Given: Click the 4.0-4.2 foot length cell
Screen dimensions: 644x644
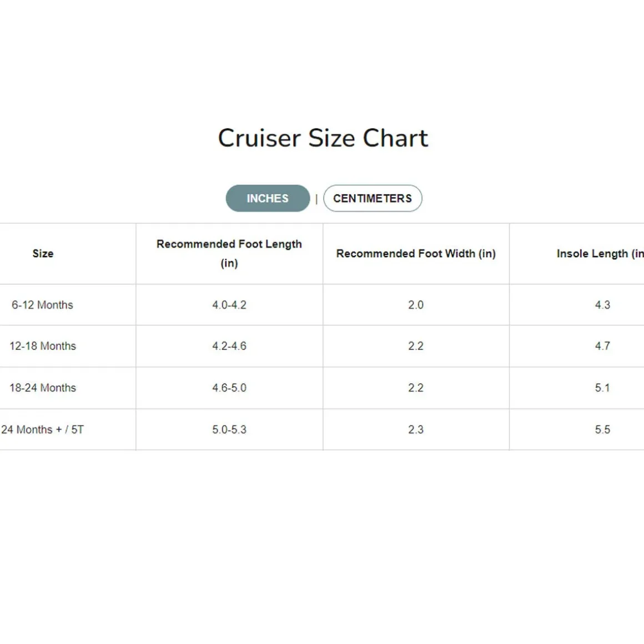Looking at the screenshot, I should tap(229, 305).
